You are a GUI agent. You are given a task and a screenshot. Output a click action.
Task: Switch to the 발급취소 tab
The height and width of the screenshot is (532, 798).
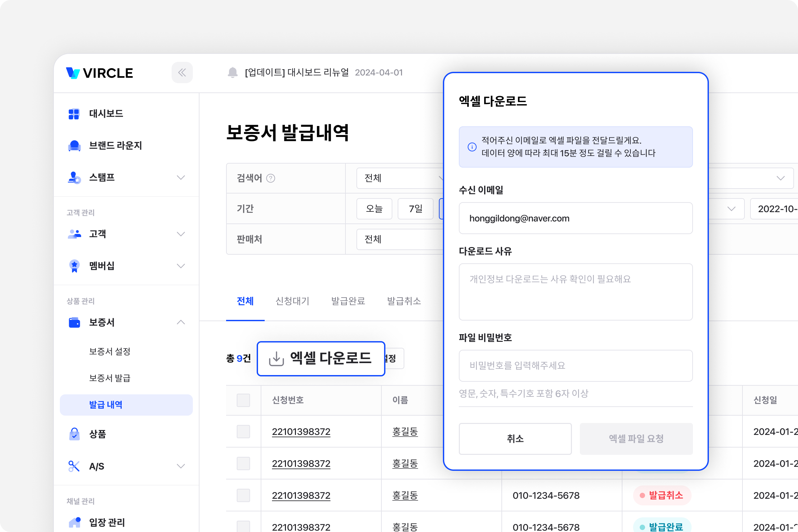pyautogui.click(x=404, y=301)
